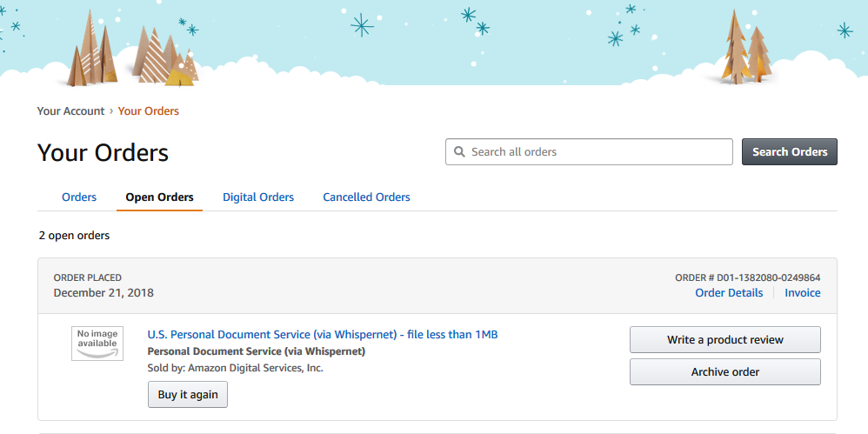868x434 pixels.
Task: Archive the order with Archive order button
Action: (x=724, y=372)
